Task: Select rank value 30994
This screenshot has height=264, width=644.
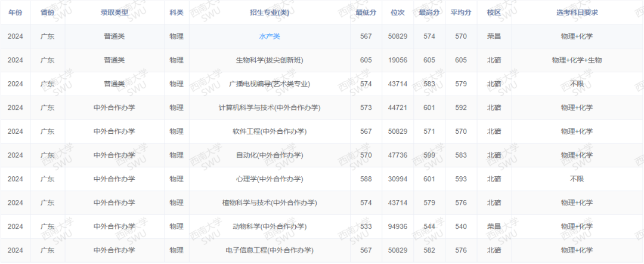Action: click(x=398, y=179)
